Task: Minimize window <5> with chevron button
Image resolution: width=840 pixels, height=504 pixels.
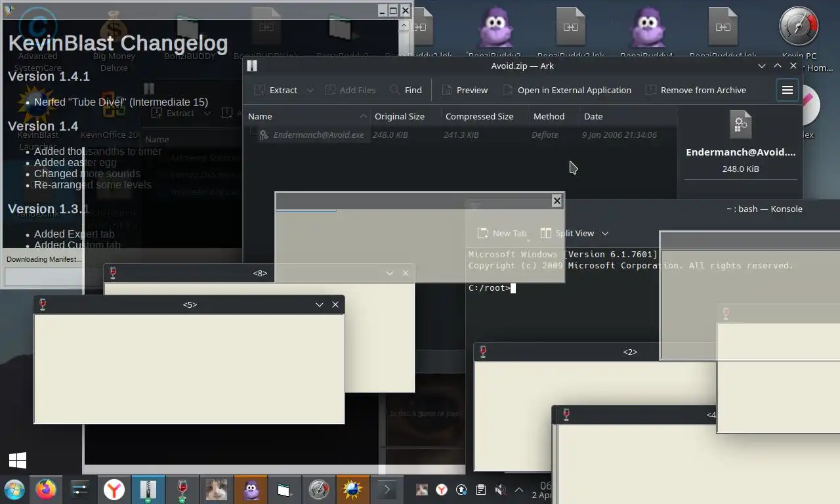Action: click(x=320, y=304)
